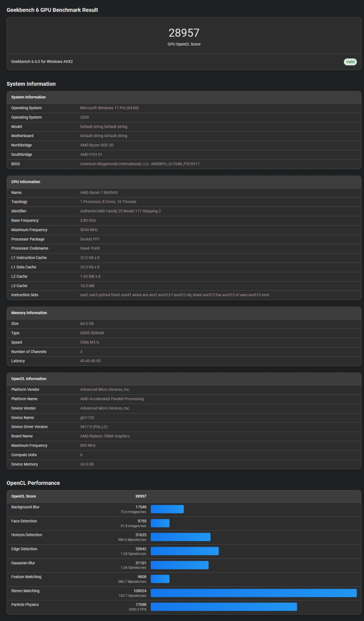Click the Geekbench 6.4.0 for Windows AVX2 text
364x621 pixels.
click(42, 62)
